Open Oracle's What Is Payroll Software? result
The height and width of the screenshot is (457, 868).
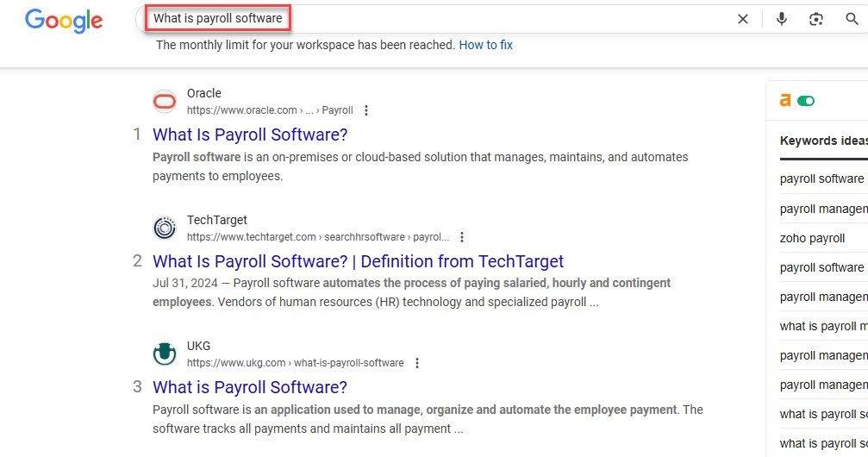pyautogui.click(x=250, y=135)
